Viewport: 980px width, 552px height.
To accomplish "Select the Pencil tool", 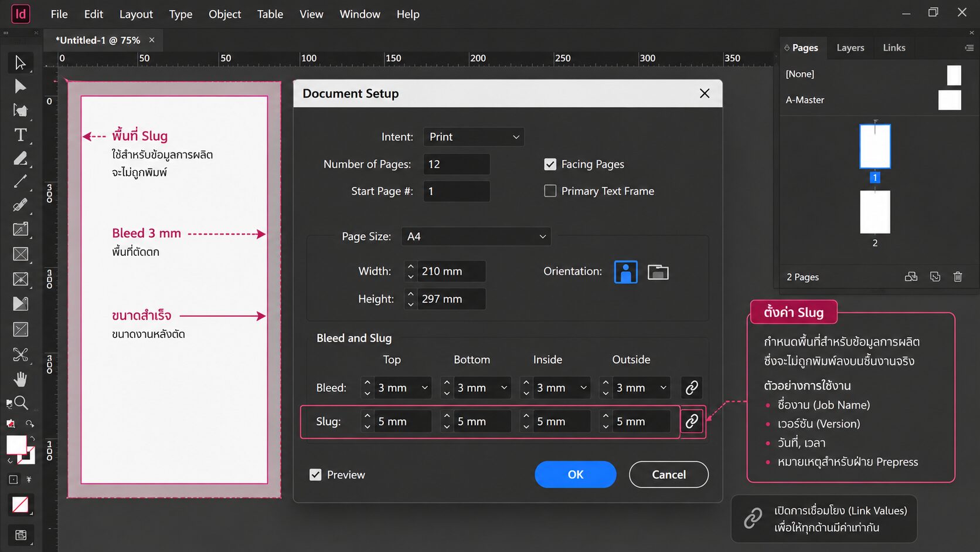I will coord(20,158).
